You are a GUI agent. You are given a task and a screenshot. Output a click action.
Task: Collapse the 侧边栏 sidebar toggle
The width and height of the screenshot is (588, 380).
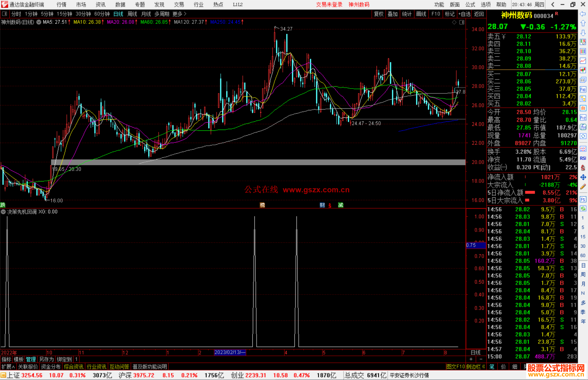pos(476,367)
